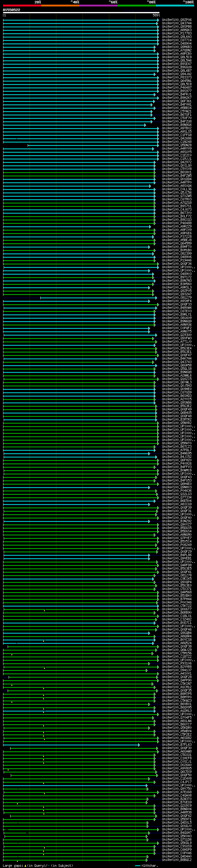Select the UniRef100_Q0QF48 label

click(177, 416)
